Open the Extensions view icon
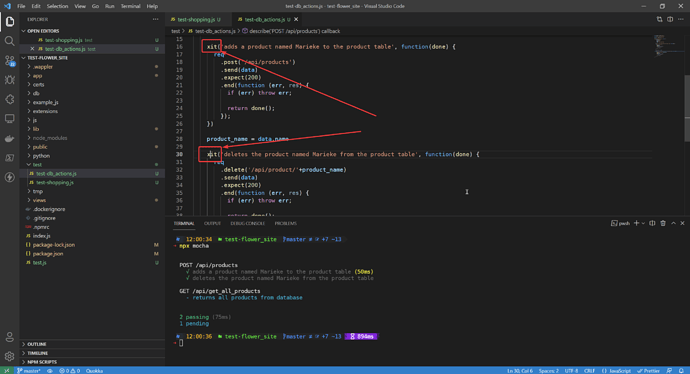 tap(9, 99)
